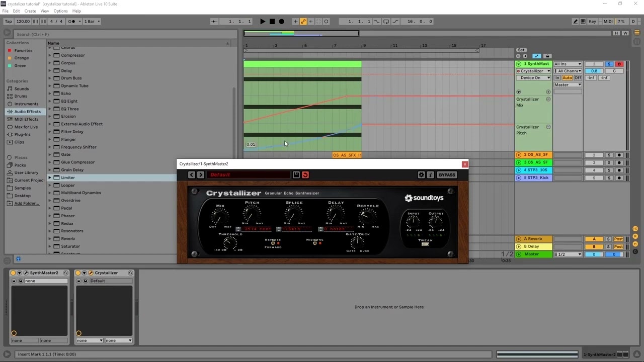Viewport: 644px width, 362px height.
Task: Open the Sounds category
Action: tap(22, 88)
